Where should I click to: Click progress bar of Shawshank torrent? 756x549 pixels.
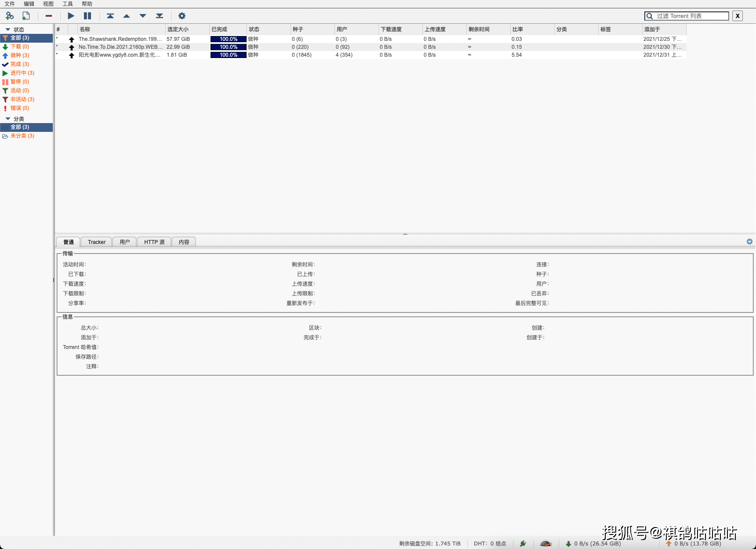pos(228,39)
